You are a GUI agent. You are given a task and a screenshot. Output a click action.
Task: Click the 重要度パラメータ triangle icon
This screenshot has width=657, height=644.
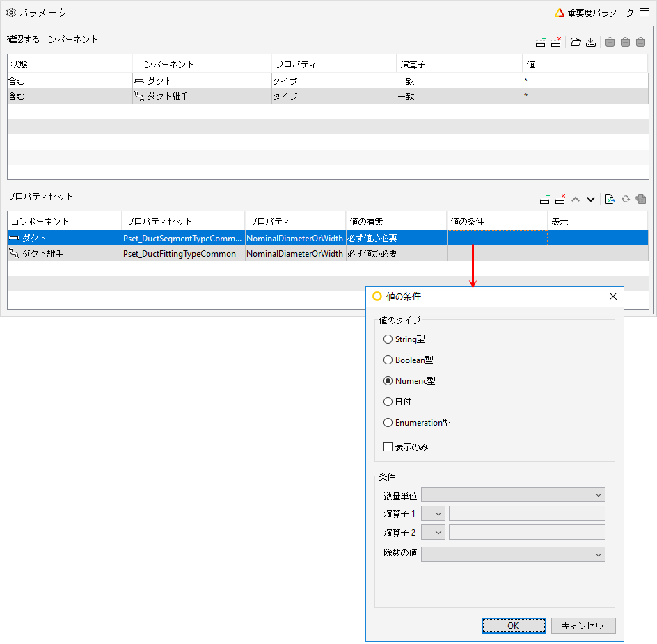560,13
